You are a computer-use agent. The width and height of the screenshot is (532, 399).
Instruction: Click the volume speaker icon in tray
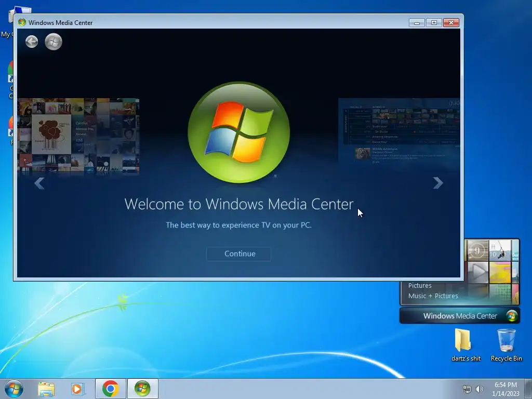click(480, 389)
